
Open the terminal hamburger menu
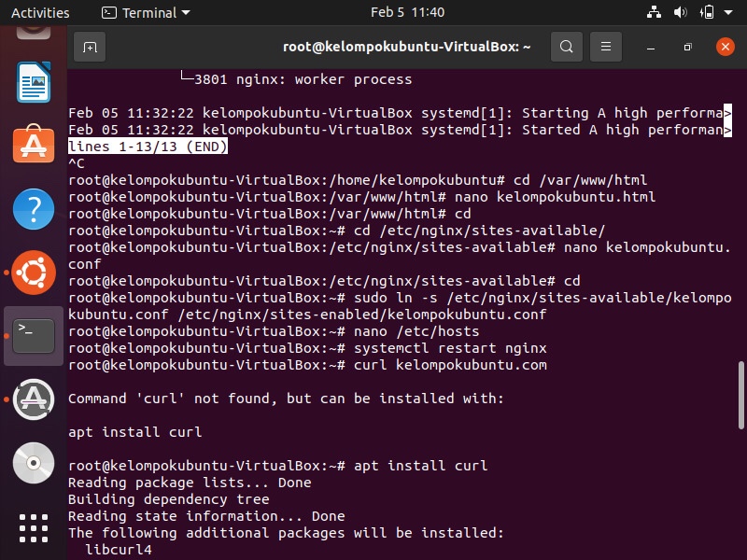coord(606,47)
